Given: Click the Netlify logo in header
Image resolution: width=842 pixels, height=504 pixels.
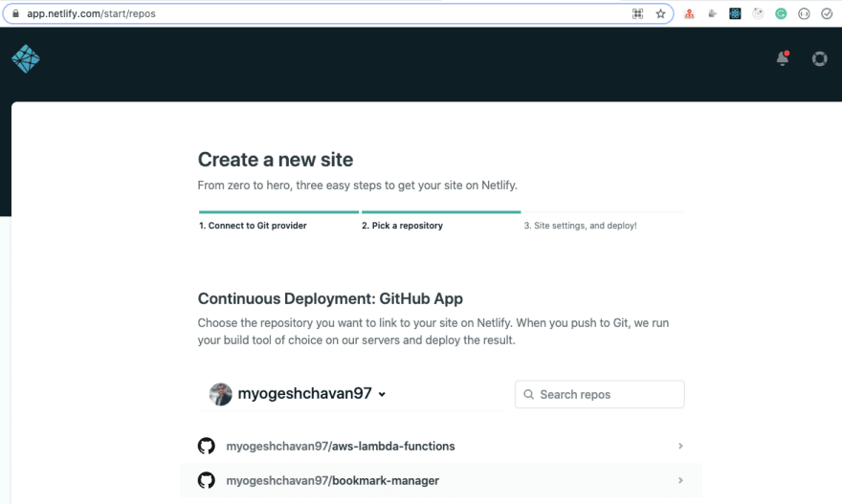Looking at the screenshot, I should 26,58.
